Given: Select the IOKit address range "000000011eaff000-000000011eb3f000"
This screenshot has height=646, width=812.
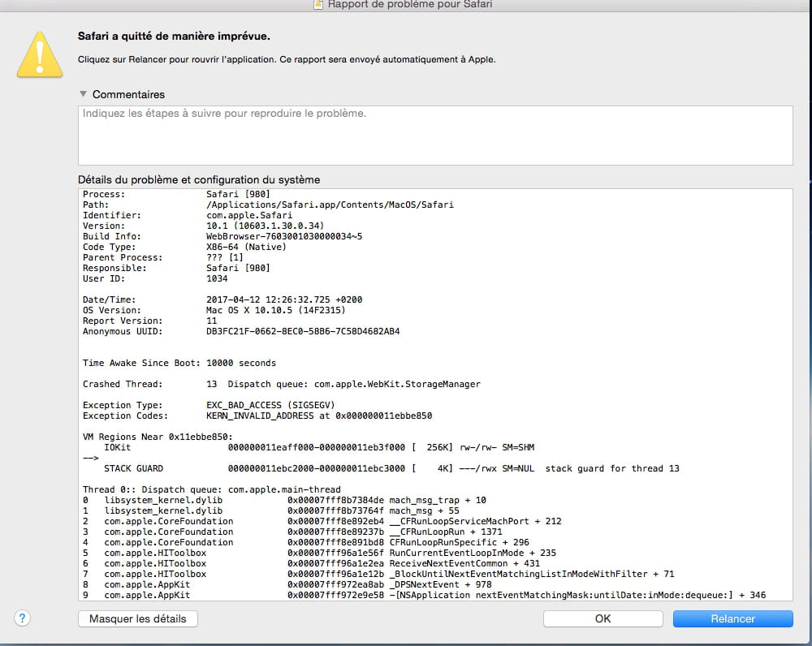Looking at the screenshot, I should [317, 447].
